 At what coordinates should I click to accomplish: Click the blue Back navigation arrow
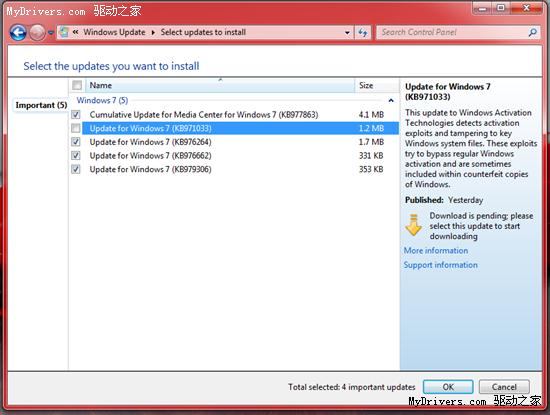coord(18,33)
